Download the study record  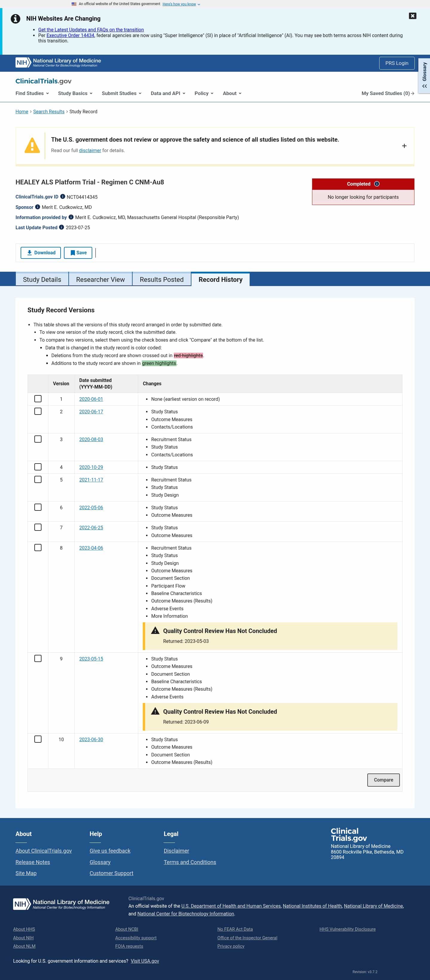tap(41, 253)
